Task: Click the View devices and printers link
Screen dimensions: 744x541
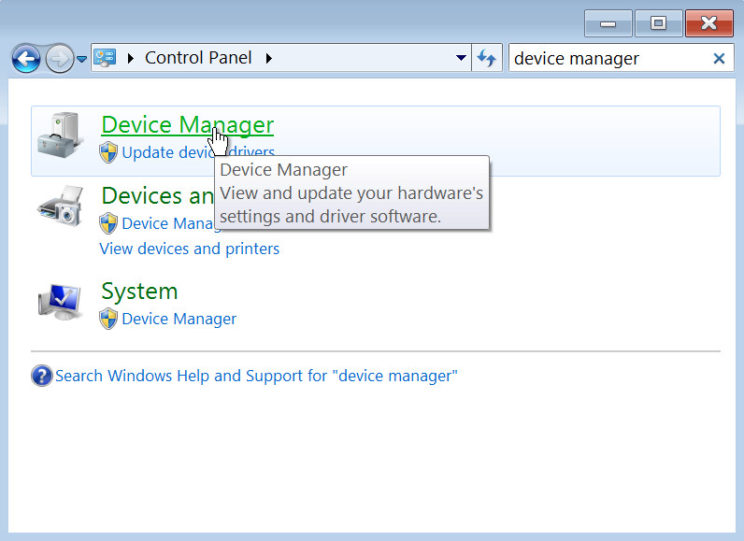Action: click(x=189, y=248)
